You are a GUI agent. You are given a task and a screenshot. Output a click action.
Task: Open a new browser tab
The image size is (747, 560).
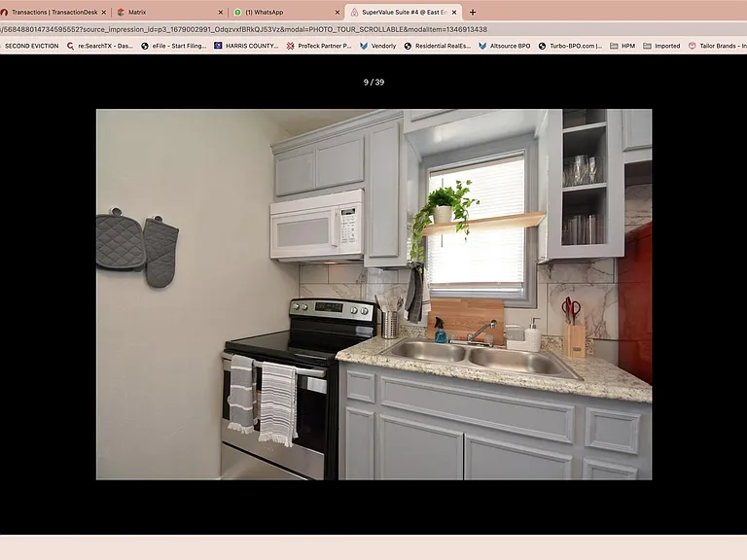tap(473, 13)
